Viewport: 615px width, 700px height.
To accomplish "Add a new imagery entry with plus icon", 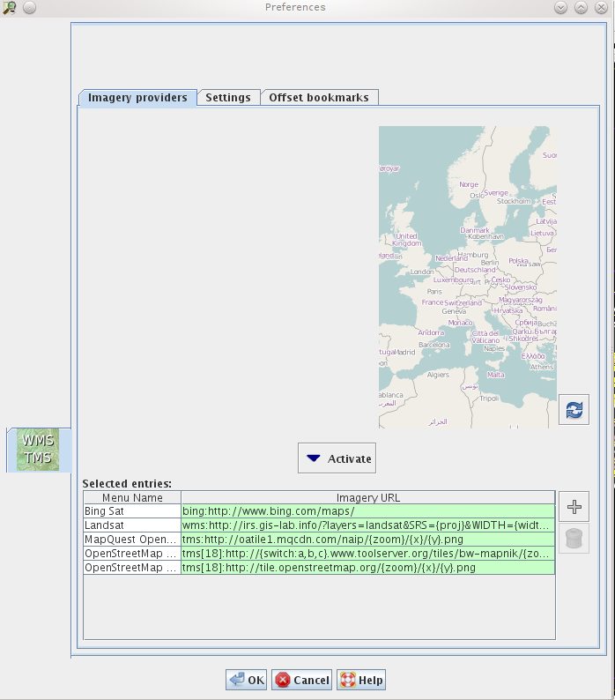I will (x=574, y=507).
